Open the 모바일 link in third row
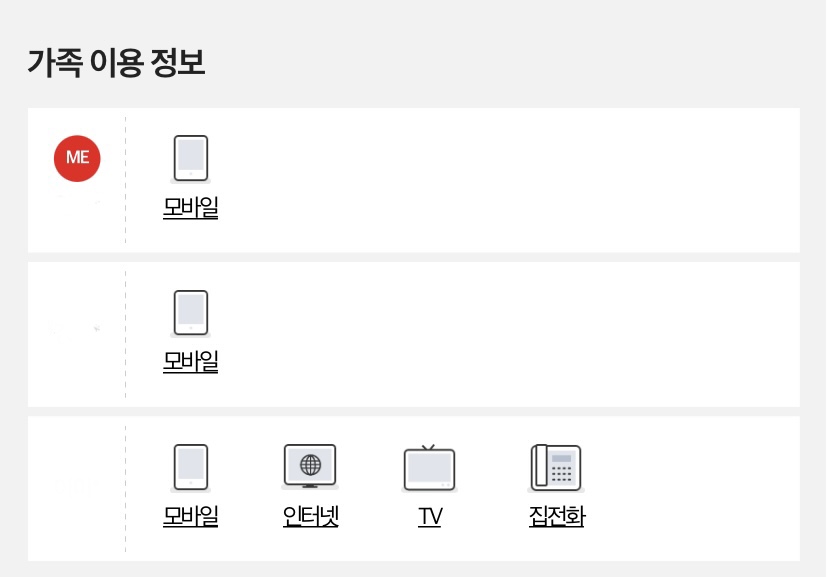 191,517
